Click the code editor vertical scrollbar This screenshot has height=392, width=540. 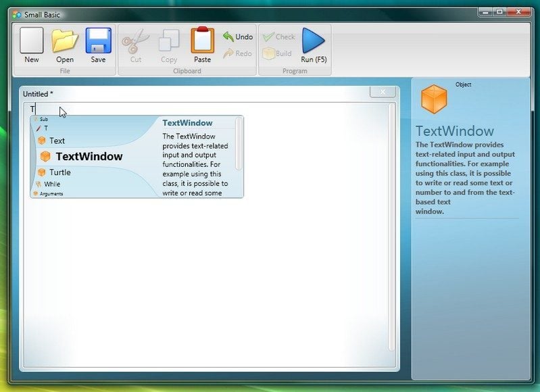click(x=391, y=227)
